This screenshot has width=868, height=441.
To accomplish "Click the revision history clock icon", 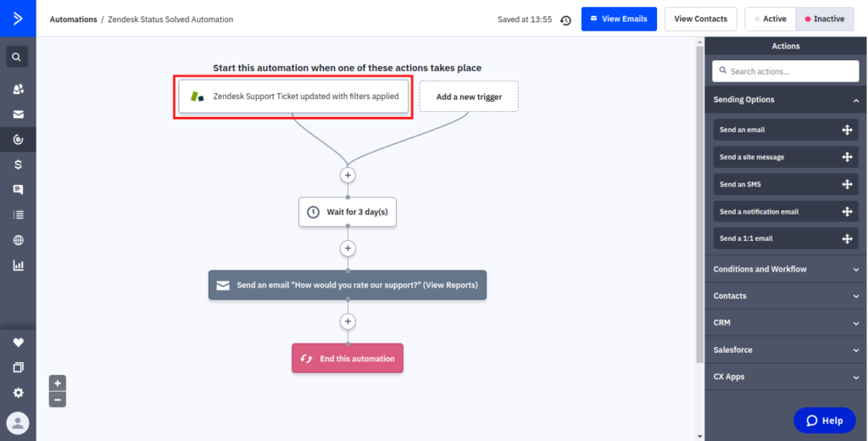I will pyautogui.click(x=565, y=20).
